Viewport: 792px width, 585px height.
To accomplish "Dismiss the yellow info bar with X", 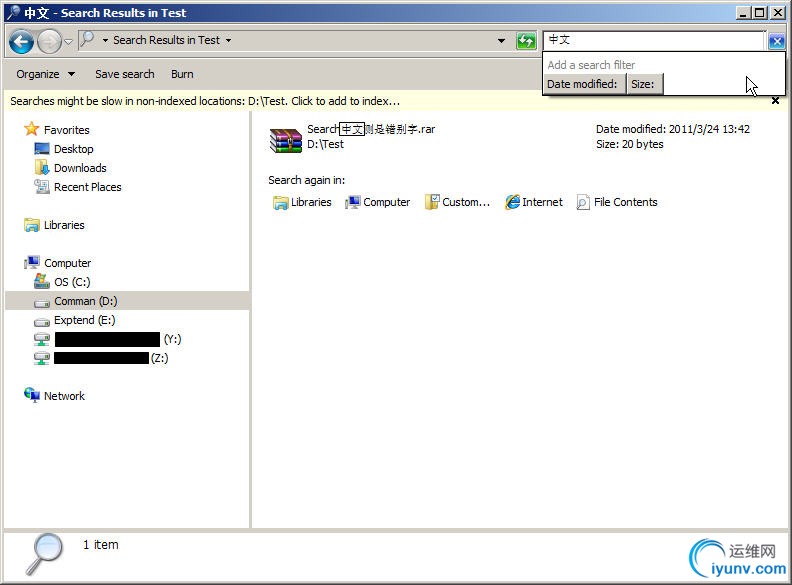I will pos(775,101).
